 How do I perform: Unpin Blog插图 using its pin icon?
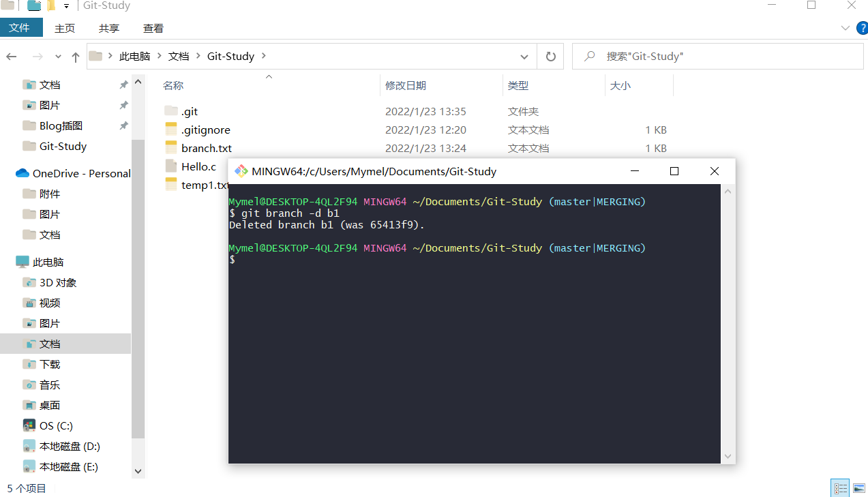click(x=123, y=125)
